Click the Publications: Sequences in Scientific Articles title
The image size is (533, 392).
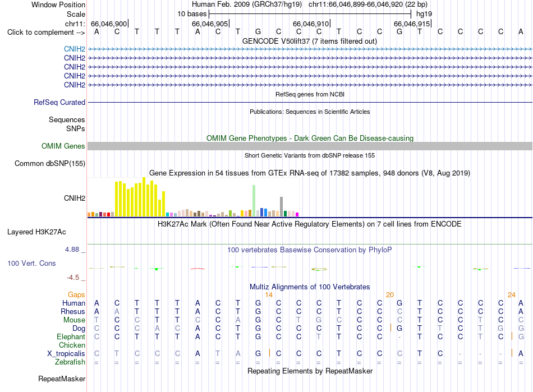pos(310,112)
